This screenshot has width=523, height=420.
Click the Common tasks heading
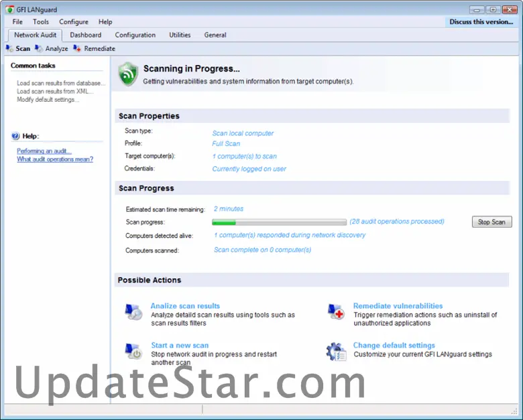pos(33,66)
